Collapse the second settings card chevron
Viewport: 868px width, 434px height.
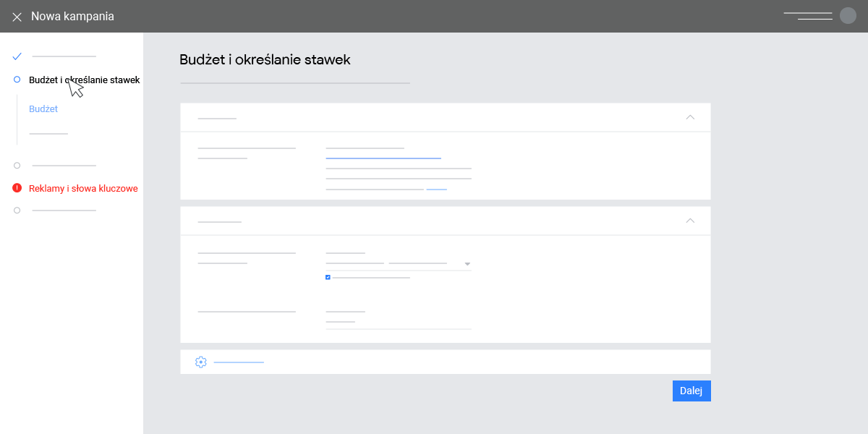coord(690,221)
